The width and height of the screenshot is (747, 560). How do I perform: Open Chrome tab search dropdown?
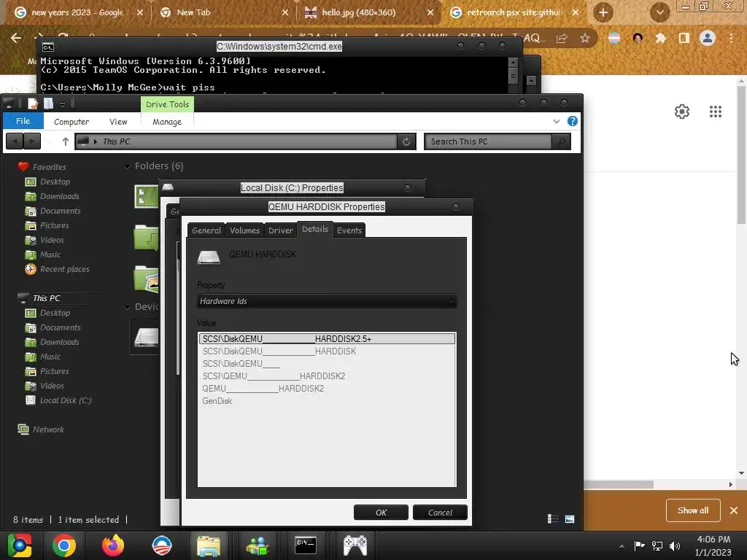(659, 12)
